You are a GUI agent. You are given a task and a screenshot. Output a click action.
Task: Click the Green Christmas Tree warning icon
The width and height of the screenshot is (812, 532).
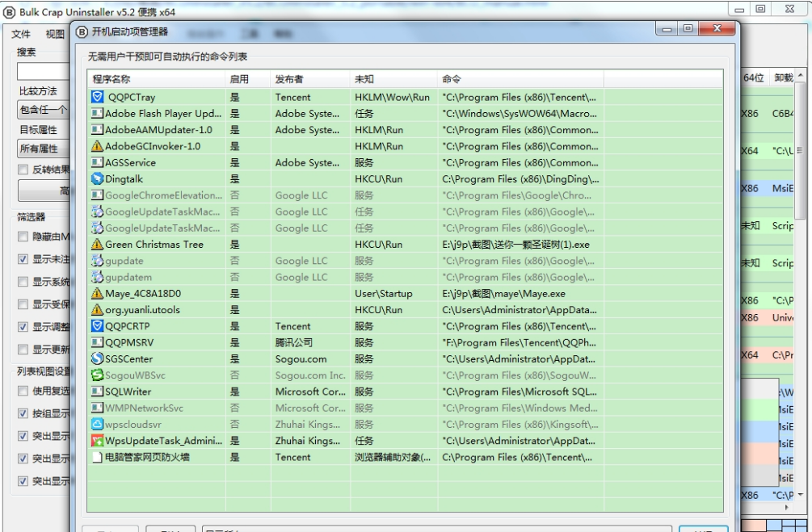[x=97, y=245]
